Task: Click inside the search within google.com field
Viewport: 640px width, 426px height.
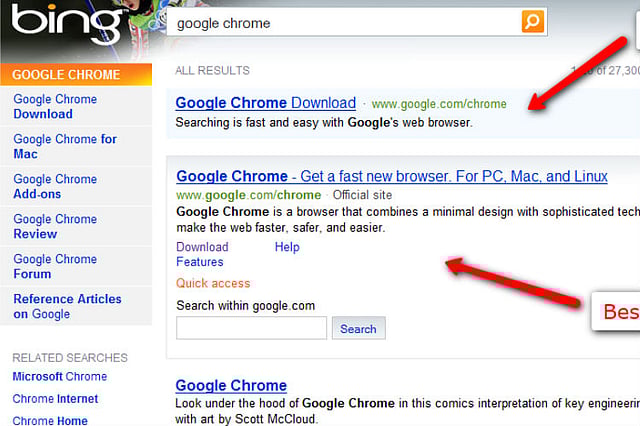Action: tap(251, 328)
